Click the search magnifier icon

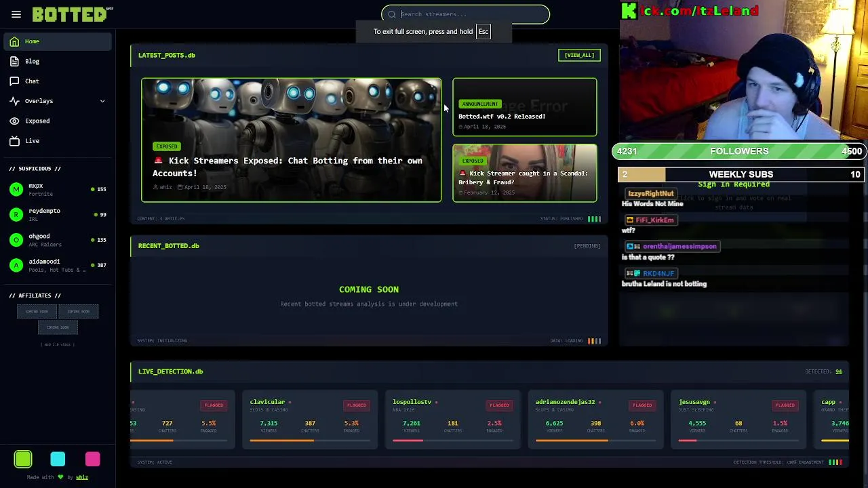pyautogui.click(x=392, y=14)
